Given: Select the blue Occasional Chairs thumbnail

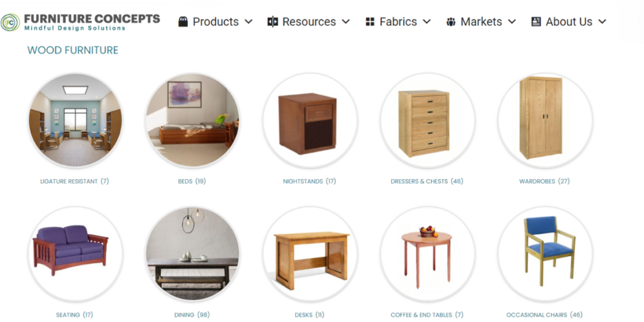Looking at the screenshot, I should [545, 254].
